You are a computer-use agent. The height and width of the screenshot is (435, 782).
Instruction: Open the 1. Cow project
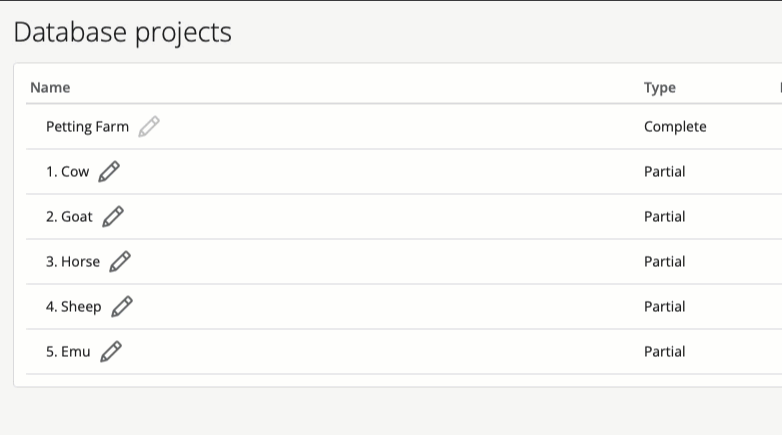pyautogui.click(x=67, y=172)
